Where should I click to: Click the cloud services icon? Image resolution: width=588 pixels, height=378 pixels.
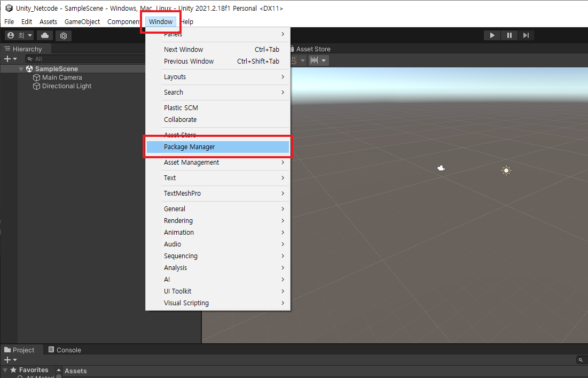pos(45,35)
